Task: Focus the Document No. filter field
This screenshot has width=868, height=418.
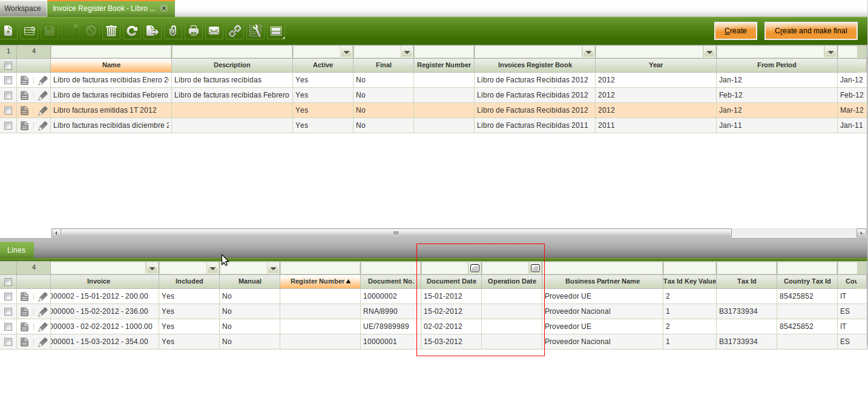Action: click(390, 268)
